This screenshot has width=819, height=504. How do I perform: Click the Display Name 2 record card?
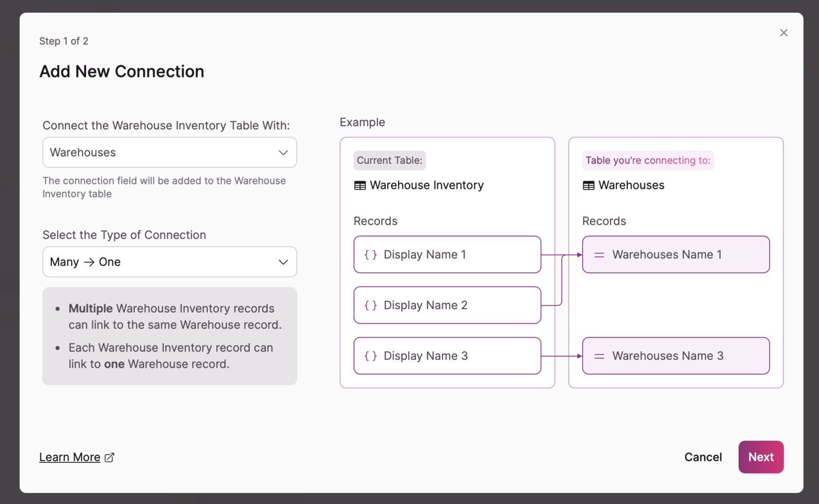(x=447, y=305)
